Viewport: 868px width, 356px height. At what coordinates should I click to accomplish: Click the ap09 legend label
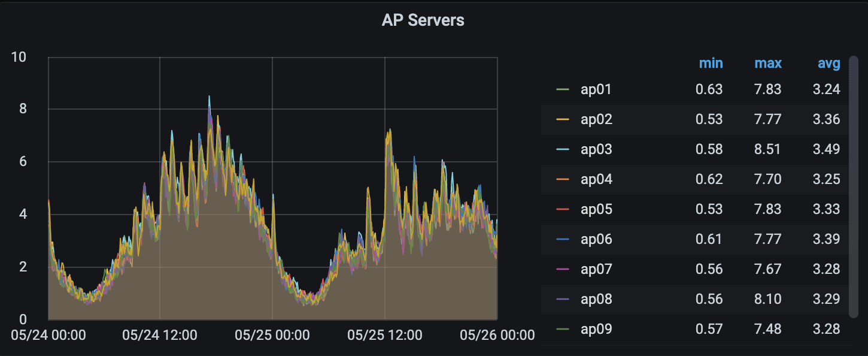coord(596,329)
